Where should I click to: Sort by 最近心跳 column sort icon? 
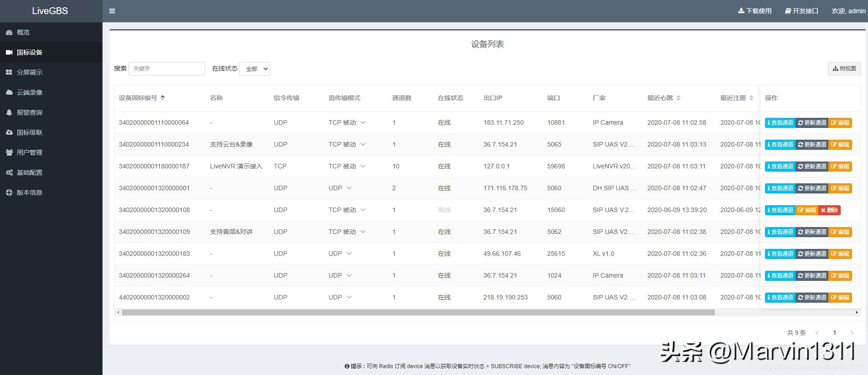[678, 98]
